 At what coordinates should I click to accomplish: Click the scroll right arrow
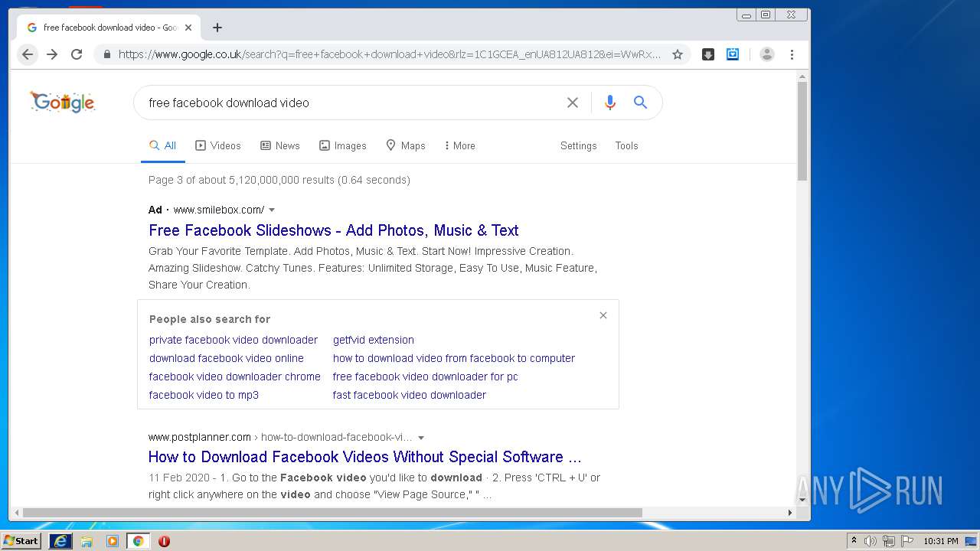coord(791,513)
